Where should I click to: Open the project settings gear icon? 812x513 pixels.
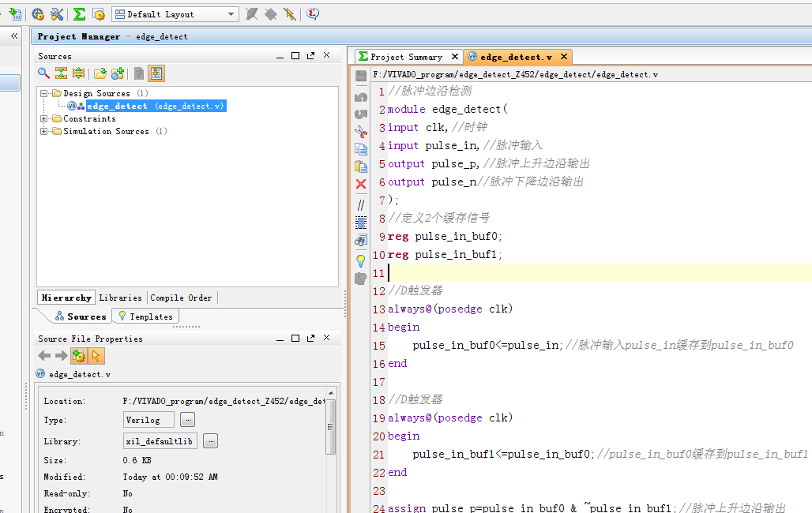coord(37,14)
